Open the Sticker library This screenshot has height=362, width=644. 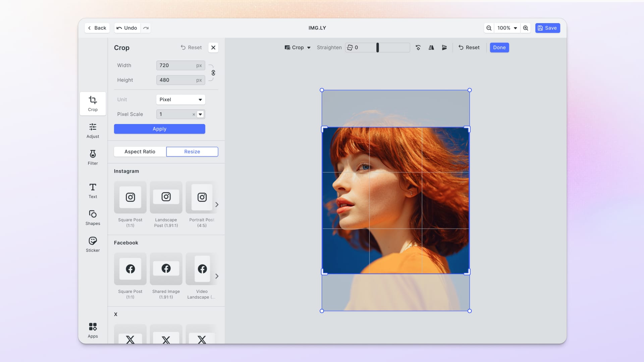[x=93, y=244]
